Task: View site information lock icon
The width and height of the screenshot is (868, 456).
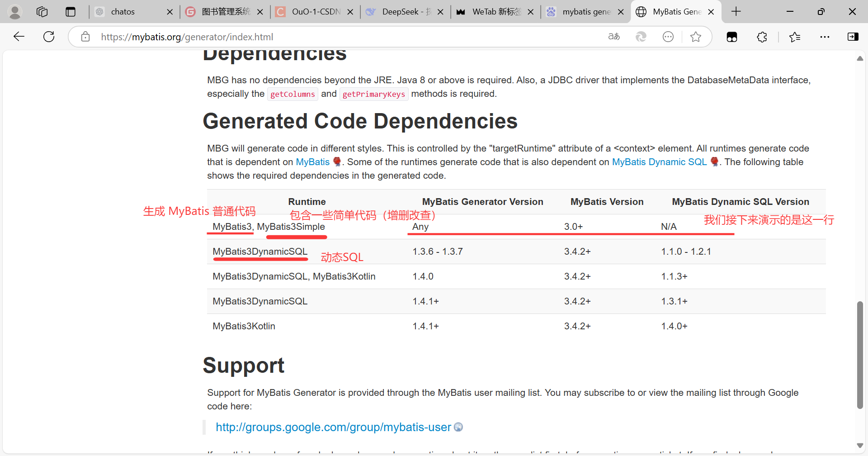Action: click(85, 37)
